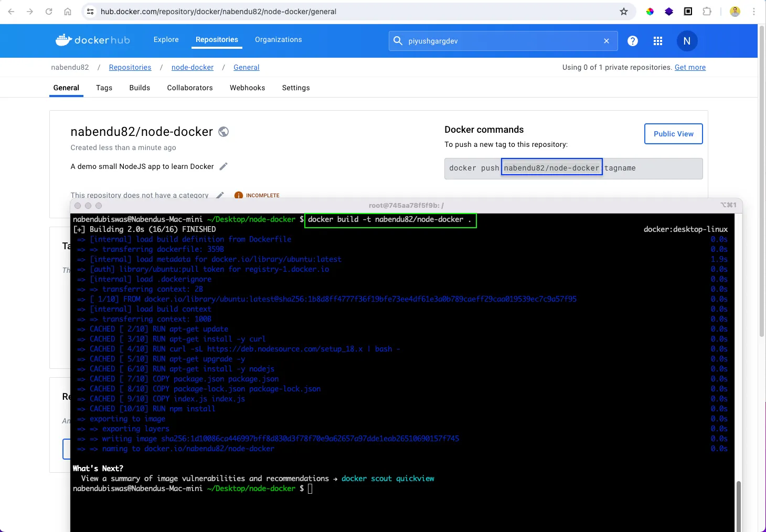Switch to the Builds tab
The width and height of the screenshot is (766, 532).
pos(140,88)
